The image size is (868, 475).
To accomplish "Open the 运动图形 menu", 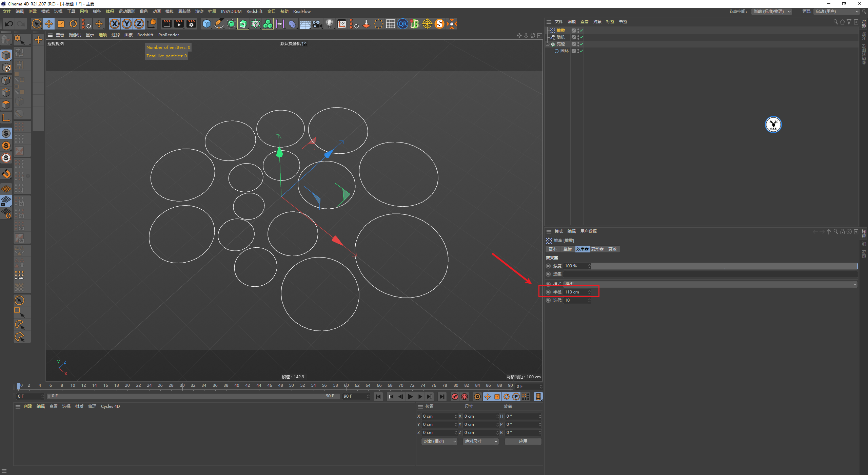I will [x=126, y=12].
